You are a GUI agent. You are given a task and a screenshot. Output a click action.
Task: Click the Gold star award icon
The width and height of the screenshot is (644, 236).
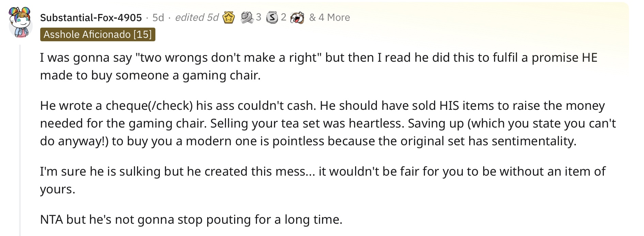point(229,17)
